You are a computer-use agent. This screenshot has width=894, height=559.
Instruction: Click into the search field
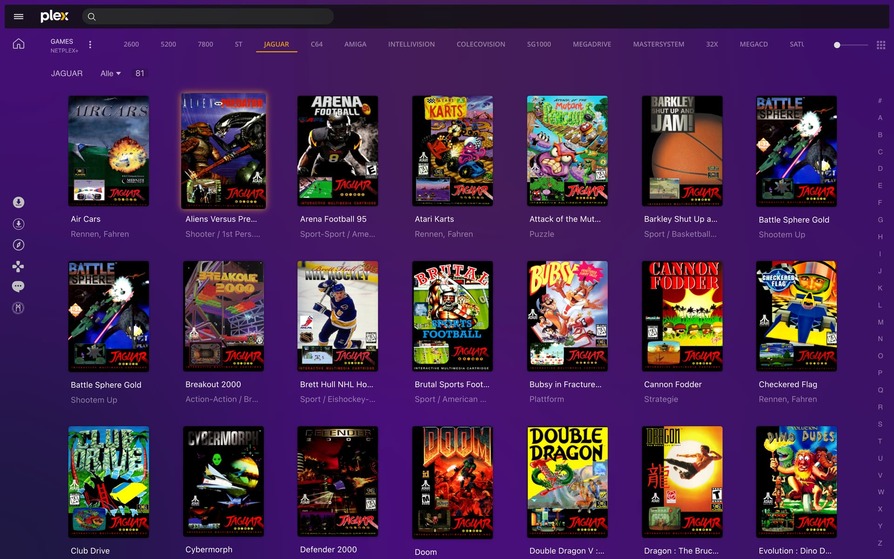(x=208, y=17)
